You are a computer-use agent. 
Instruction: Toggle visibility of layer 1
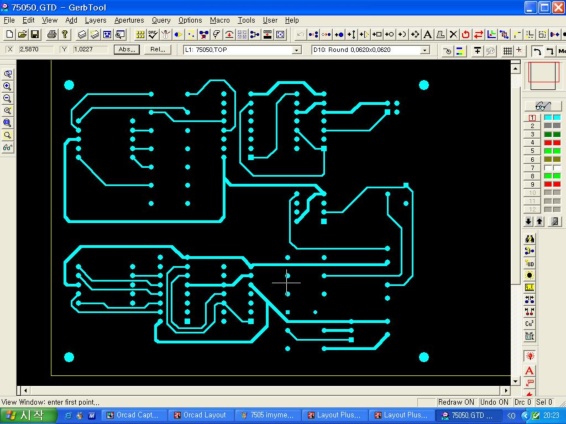532,118
